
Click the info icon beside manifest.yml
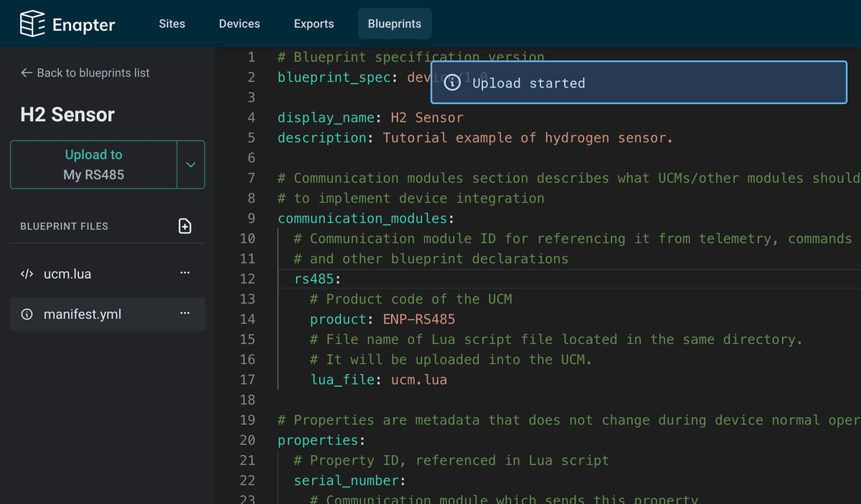tap(27, 313)
